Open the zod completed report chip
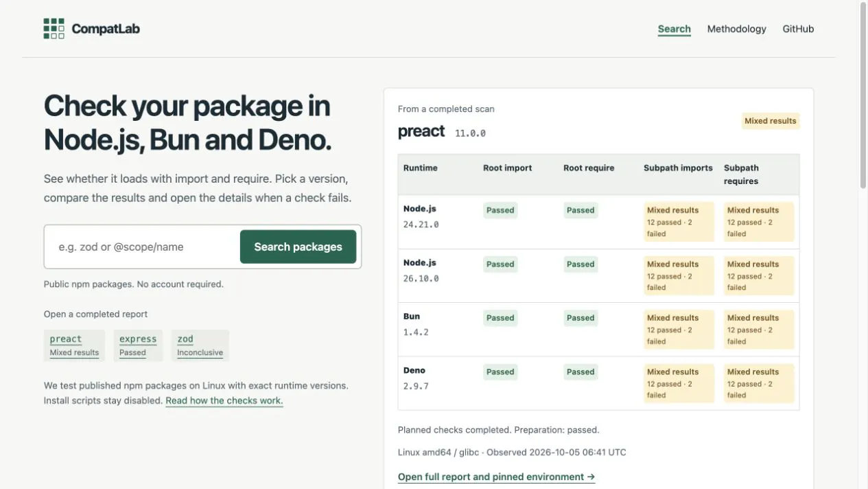868x489 pixels. pyautogui.click(x=200, y=345)
